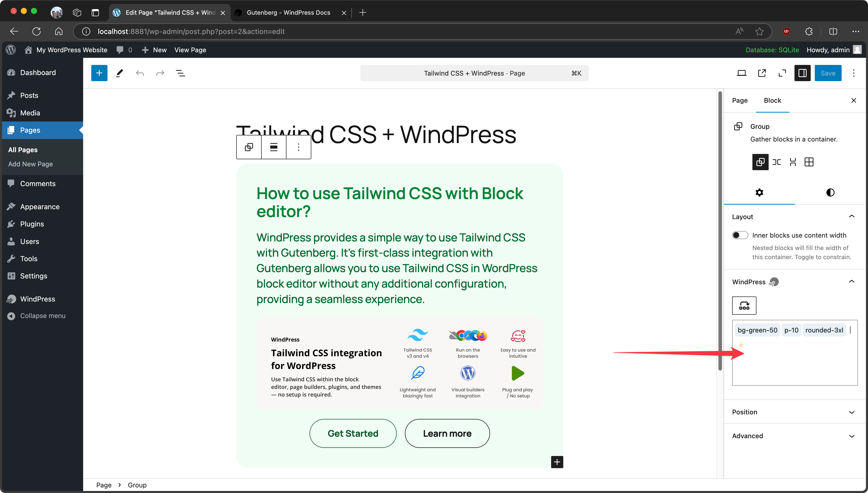This screenshot has width=868, height=493.
Task: Toggle the Settings sidebar panel button
Action: tap(802, 73)
